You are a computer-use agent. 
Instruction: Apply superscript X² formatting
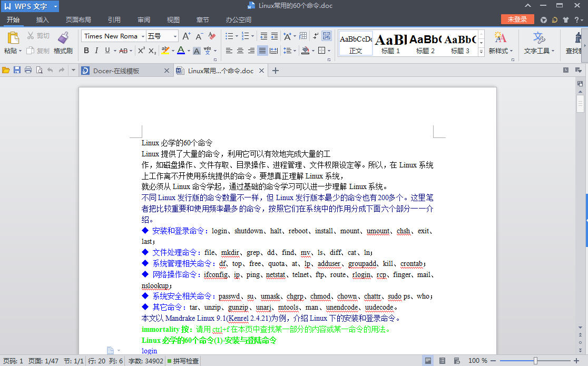pyautogui.click(x=141, y=51)
